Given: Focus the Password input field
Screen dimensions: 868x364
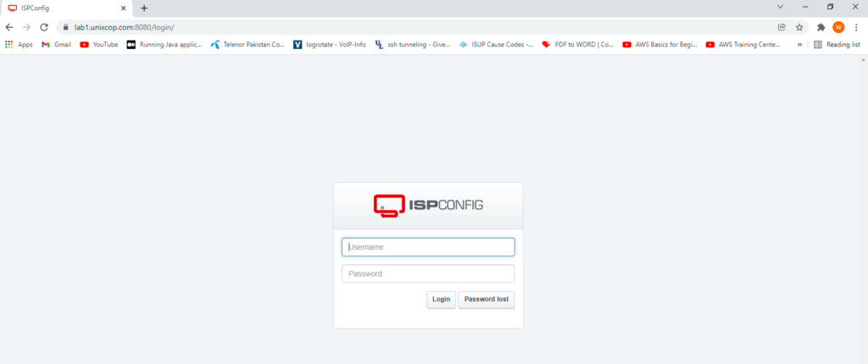Looking at the screenshot, I should (428, 273).
